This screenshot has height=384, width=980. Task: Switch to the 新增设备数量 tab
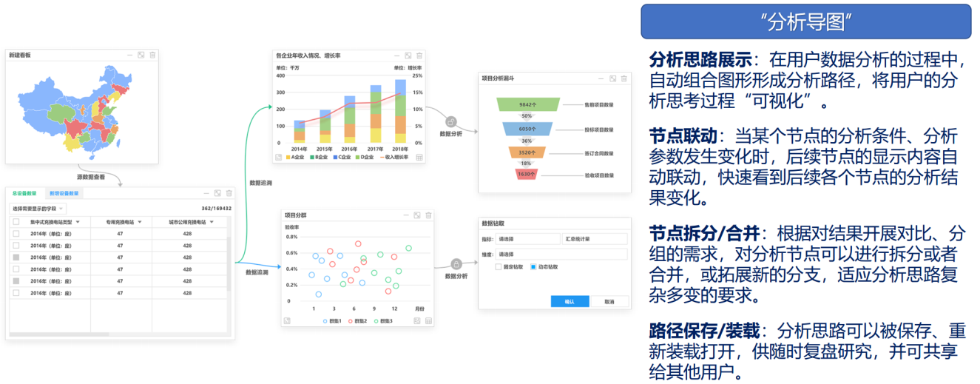64,193
